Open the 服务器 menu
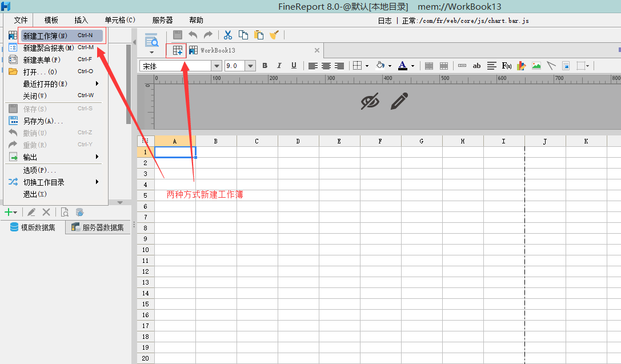The width and height of the screenshot is (621, 364). coord(162,20)
